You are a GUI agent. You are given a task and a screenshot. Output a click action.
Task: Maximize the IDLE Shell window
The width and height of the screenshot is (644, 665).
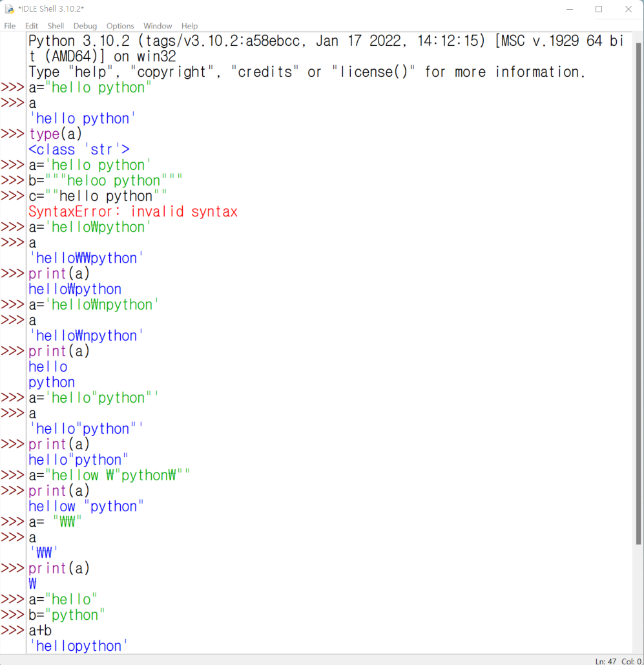pyautogui.click(x=599, y=9)
